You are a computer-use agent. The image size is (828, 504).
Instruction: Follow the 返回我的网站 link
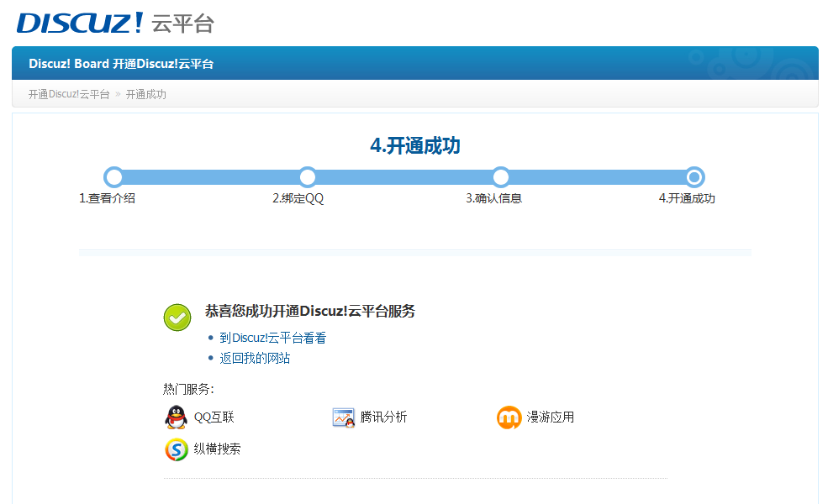(x=255, y=359)
